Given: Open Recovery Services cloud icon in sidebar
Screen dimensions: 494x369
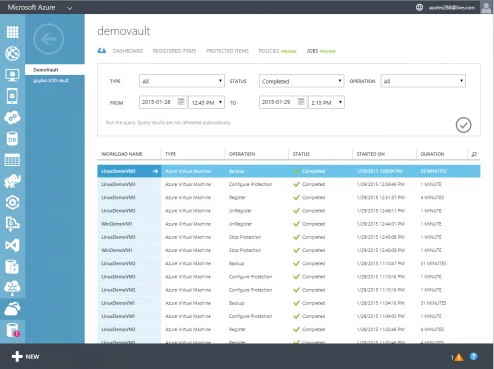Looking at the screenshot, I should click(12, 309).
